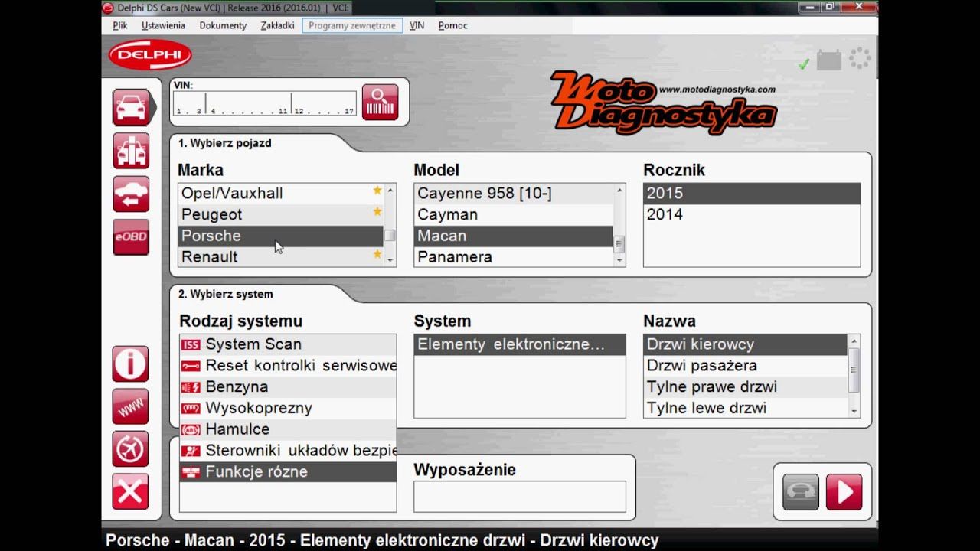The width and height of the screenshot is (980, 551).
Task: Select Sterowniki układów bezpieczeństwa entry
Action: tap(288, 451)
